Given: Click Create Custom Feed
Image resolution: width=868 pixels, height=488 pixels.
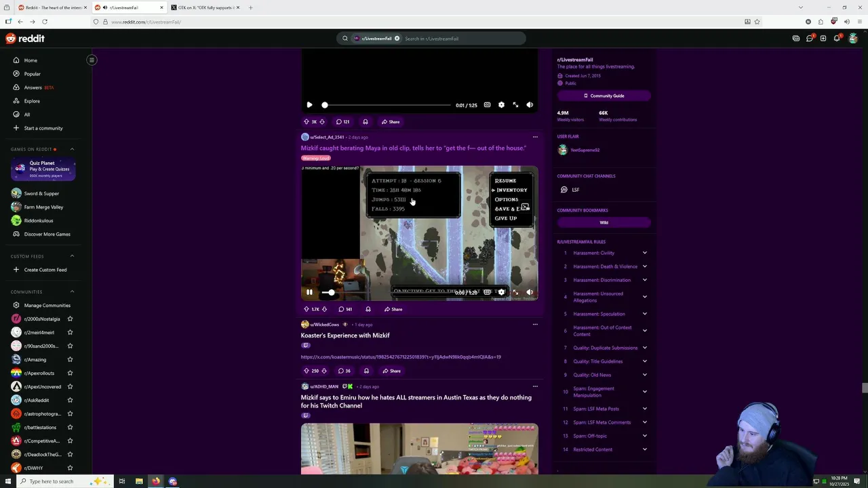Looking at the screenshot, I should [45, 270].
